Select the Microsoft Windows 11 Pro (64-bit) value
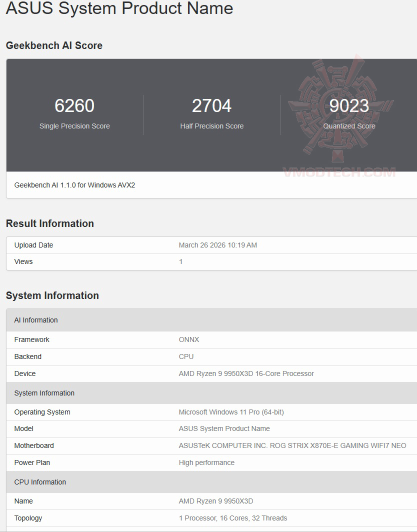The height and width of the screenshot is (532, 417). [231, 412]
